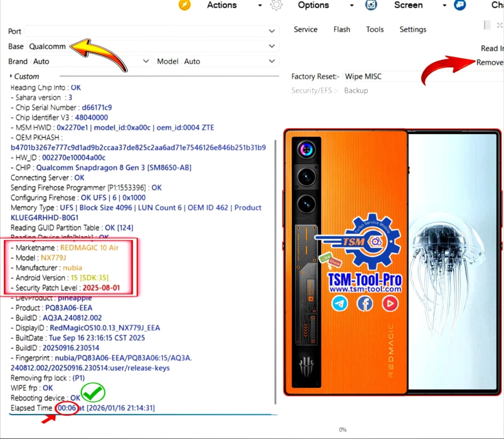504x439 pixels.
Task: Click the Elapsed Time timestamp line
Action: [x=83, y=408]
